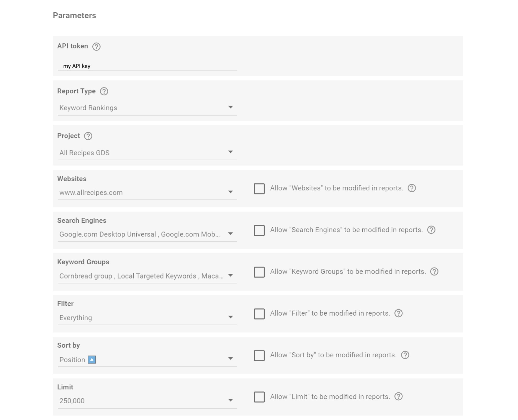Tick Allow Keyword Groups modification checkbox
This screenshot has width=518, height=420.
click(259, 272)
